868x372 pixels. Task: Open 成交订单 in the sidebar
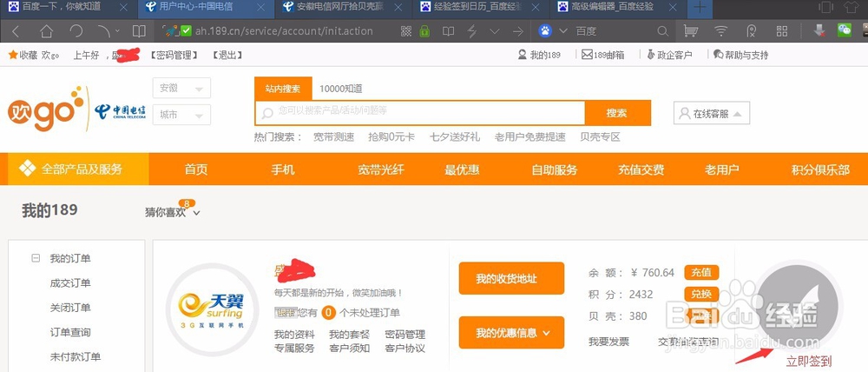70,283
